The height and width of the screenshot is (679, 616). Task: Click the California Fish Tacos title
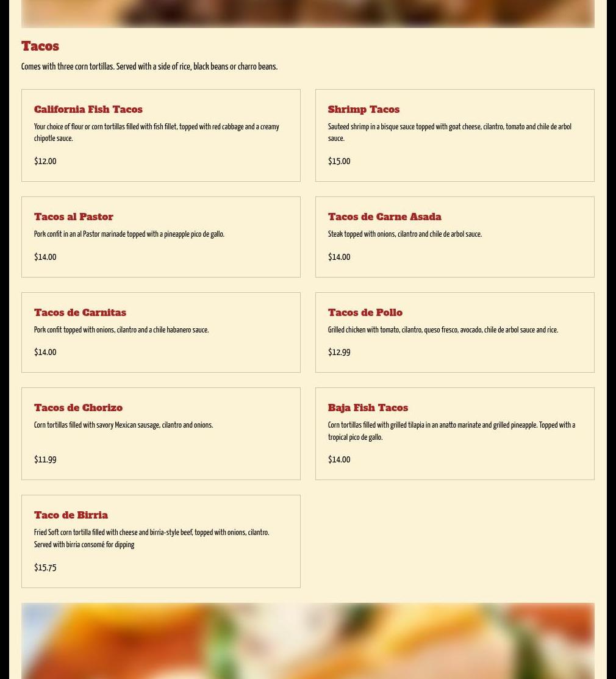[88, 110]
